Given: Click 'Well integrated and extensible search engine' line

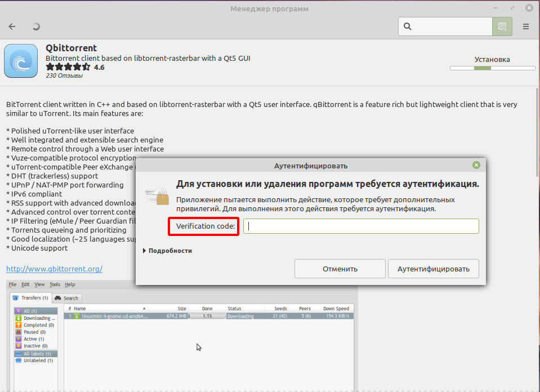Looking at the screenshot, I should point(84,140).
